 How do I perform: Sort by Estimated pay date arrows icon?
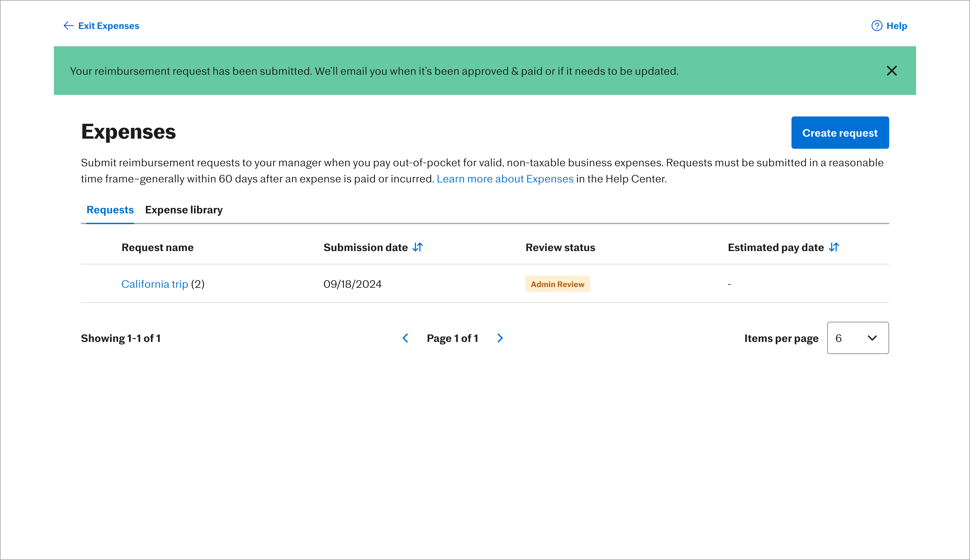pos(834,247)
